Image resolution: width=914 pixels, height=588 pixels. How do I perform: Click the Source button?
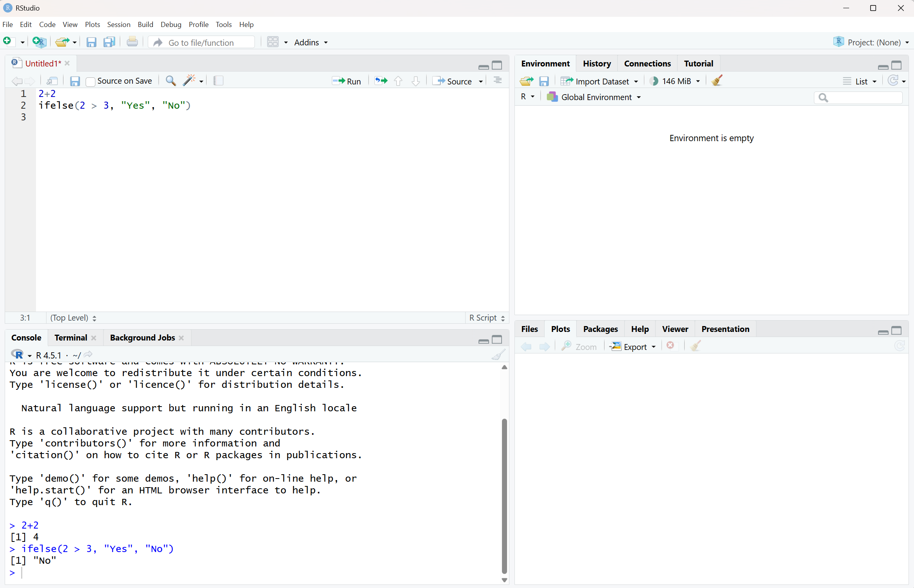[454, 81]
